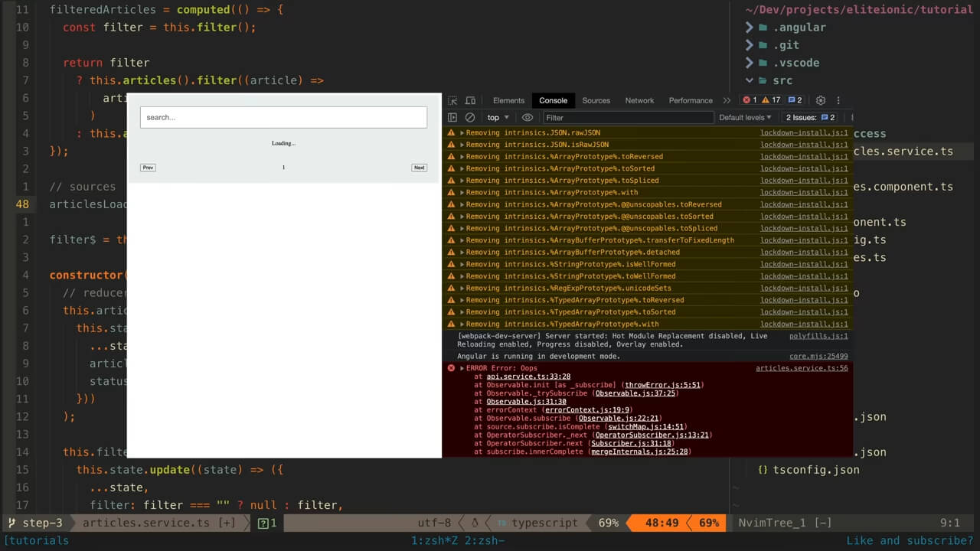The width and height of the screenshot is (980, 551).
Task: Select the Console tab
Action: pyautogui.click(x=553, y=100)
